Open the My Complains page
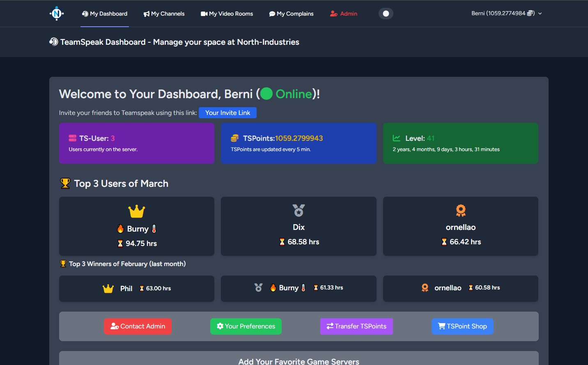This screenshot has height=365, width=588. click(x=292, y=14)
